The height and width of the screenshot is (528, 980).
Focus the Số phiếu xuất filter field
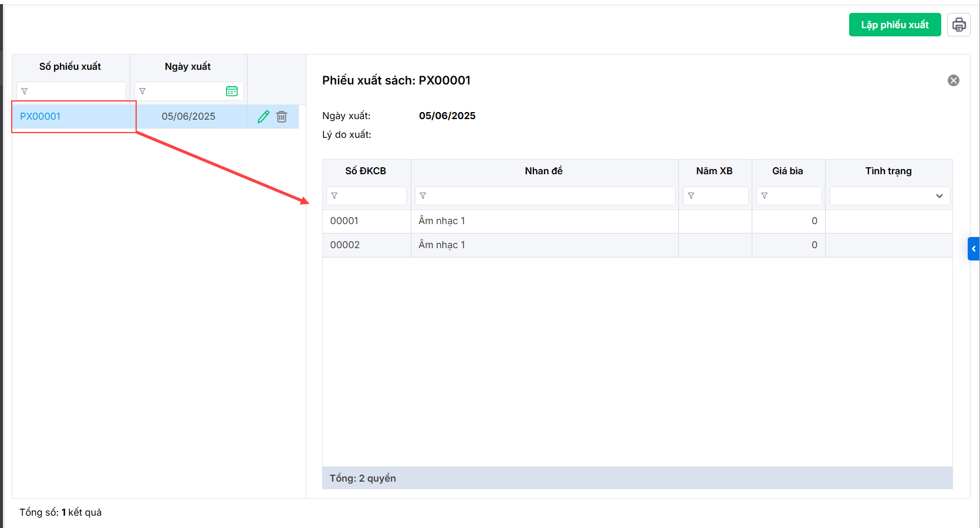pyautogui.click(x=71, y=91)
